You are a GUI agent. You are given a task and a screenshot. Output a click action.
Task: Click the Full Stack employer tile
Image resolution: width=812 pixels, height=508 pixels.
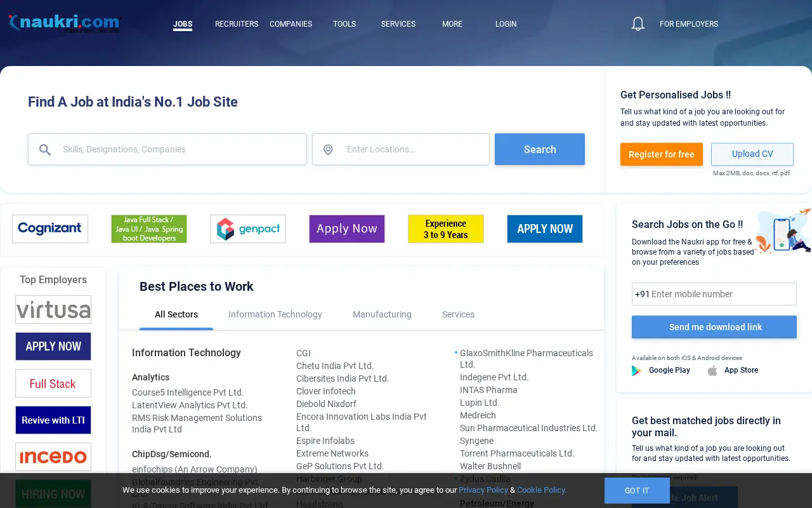(x=53, y=383)
